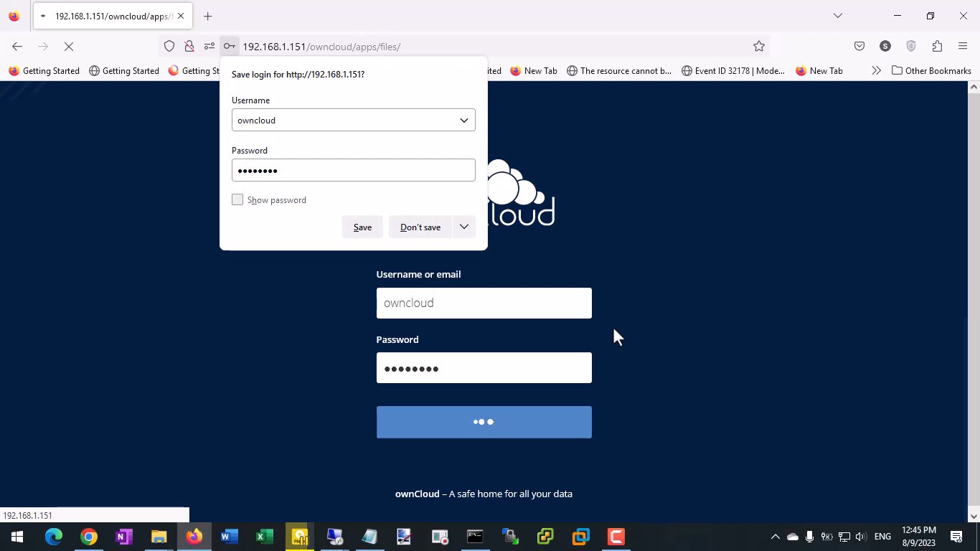Toggle the Show password checkbox
Image resolution: width=980 pixels, height=551 pixels.
(237, 199)
